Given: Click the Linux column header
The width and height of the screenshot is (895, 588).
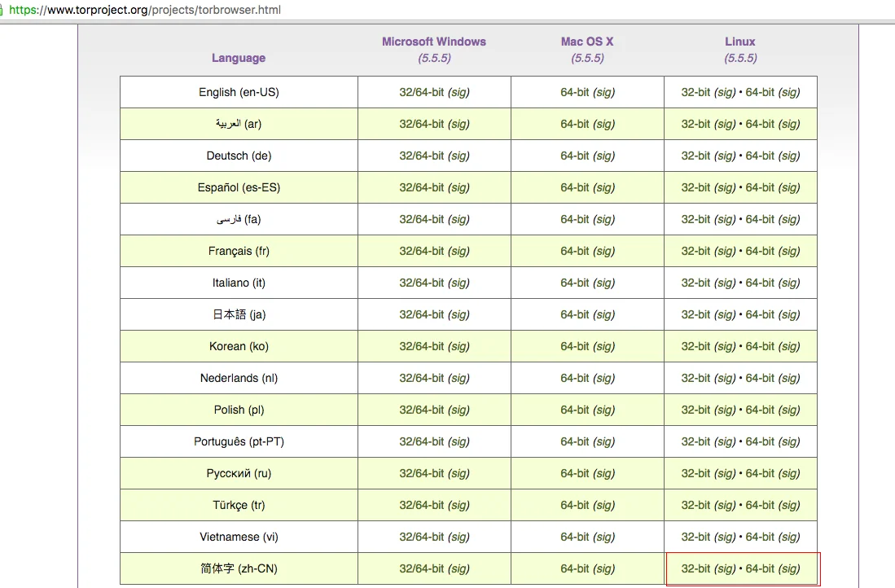Looking at the screenshot, I should [x=739, y=42].
